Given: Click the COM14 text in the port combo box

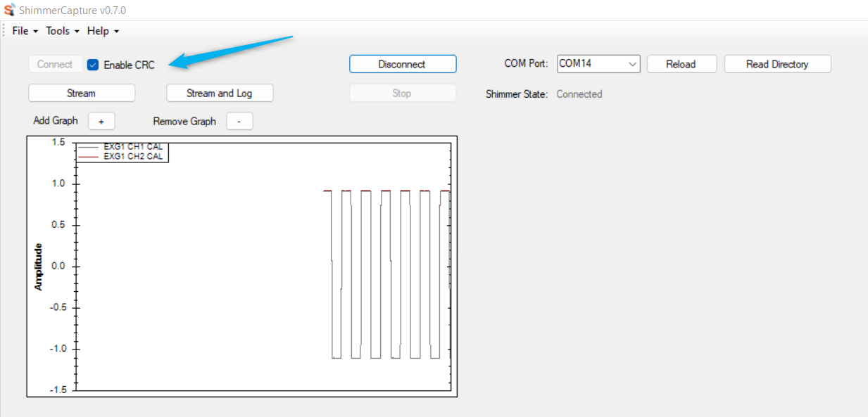Looking at the screenshot, I should [575, 63].
